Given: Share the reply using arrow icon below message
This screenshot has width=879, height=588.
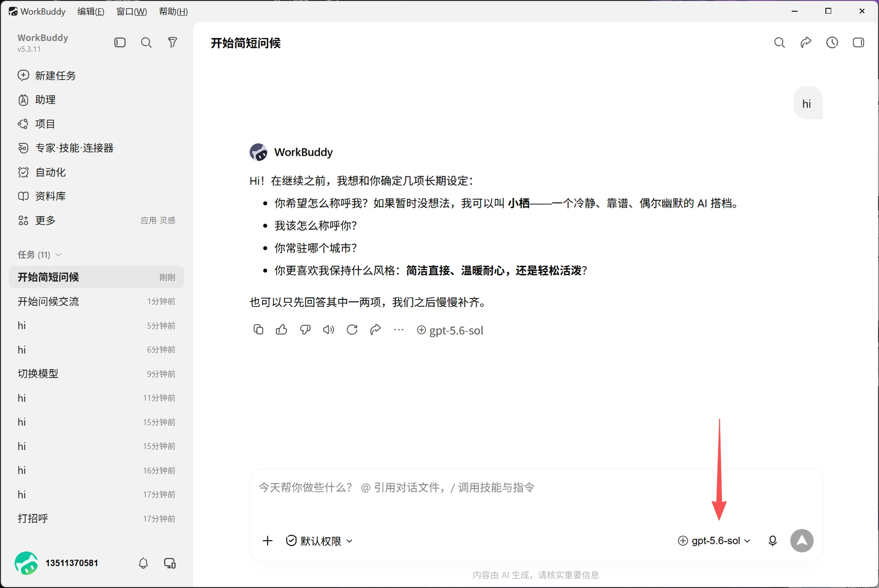Looking at the screenshot, I should (x=376, y=330).
